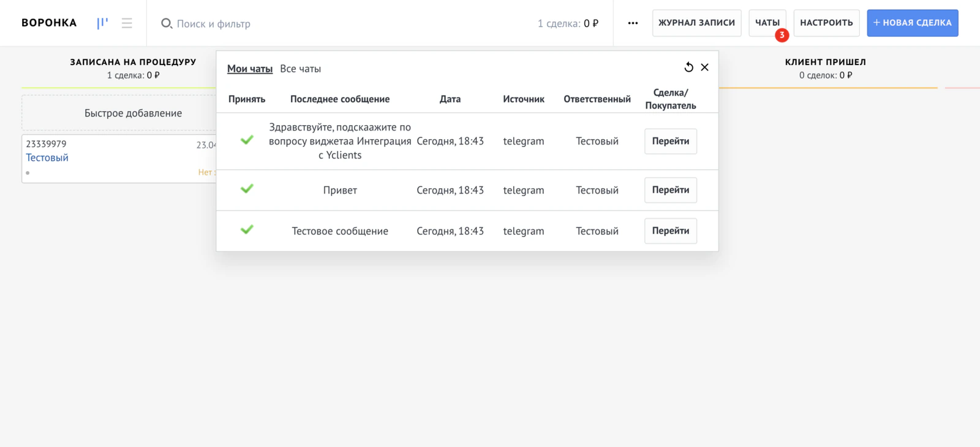
Task: Accept the 'Тестовое сообщение' chat checkmark
Action: [x=247, y=230]
